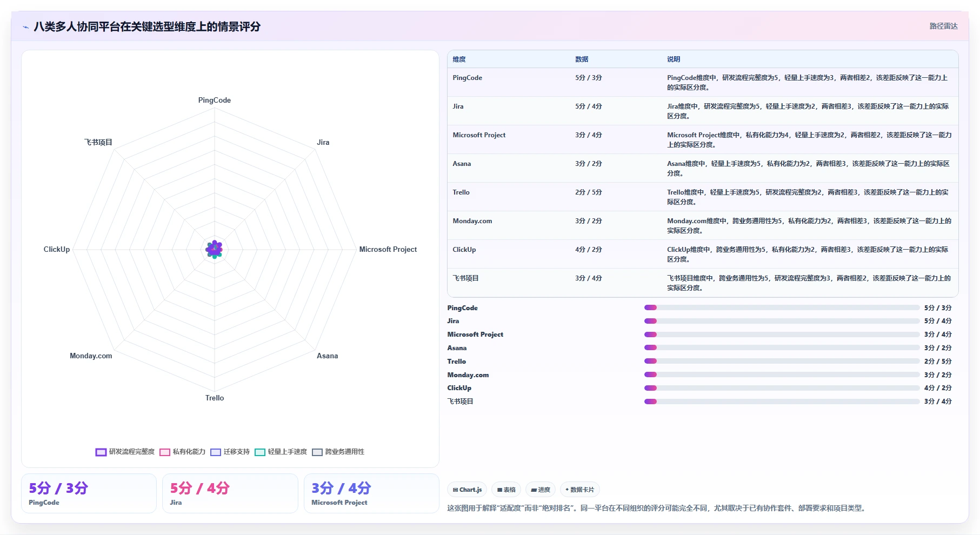Screen dimensions: 980x535
Task: Toggle the 迁移支持 legend dataset
Action: tap(230, 452)
